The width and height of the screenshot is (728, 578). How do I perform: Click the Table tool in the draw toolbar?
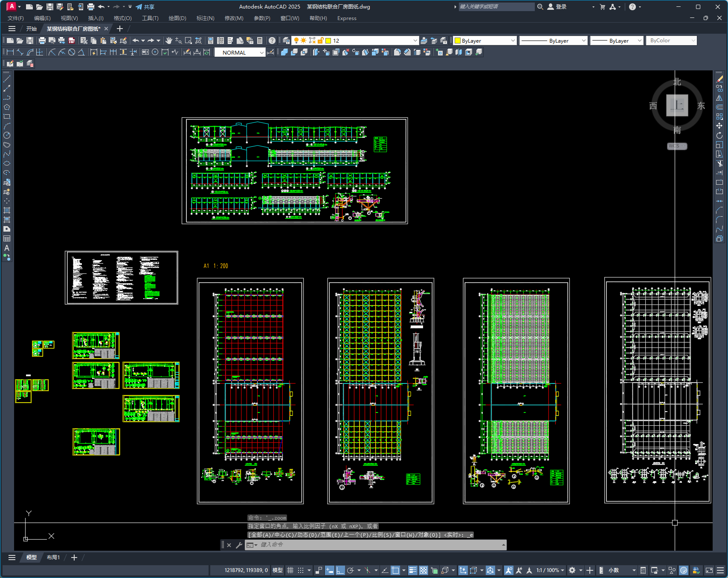(x=7, y=238)
